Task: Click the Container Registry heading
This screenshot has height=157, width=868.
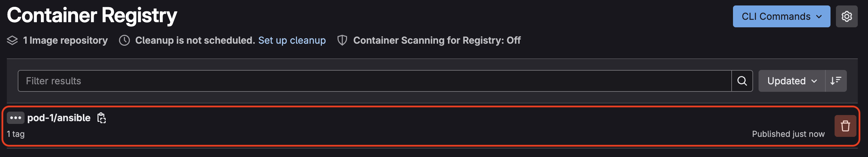Action: point(92,15)
